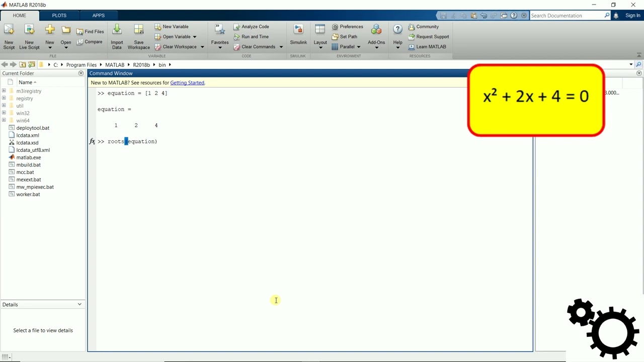Select lcdata.xml file

pyautogui.click(x=28, y=135)
